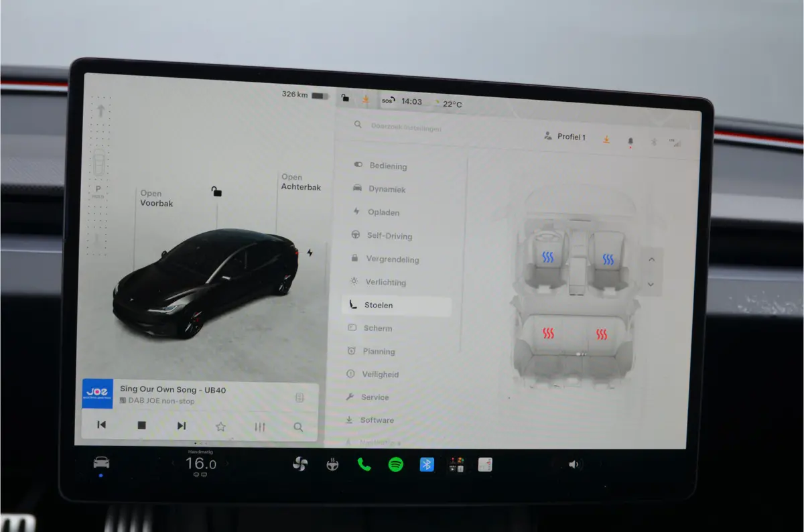This screenshot has width=804, height=532.
Task: Tap Open Achterbak to open the trunk
Action: pos(301,182)
